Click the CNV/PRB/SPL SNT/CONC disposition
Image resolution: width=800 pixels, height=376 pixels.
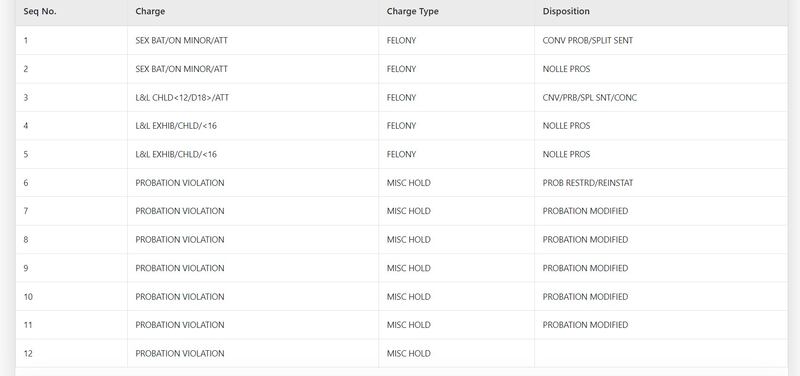point(590,97)
